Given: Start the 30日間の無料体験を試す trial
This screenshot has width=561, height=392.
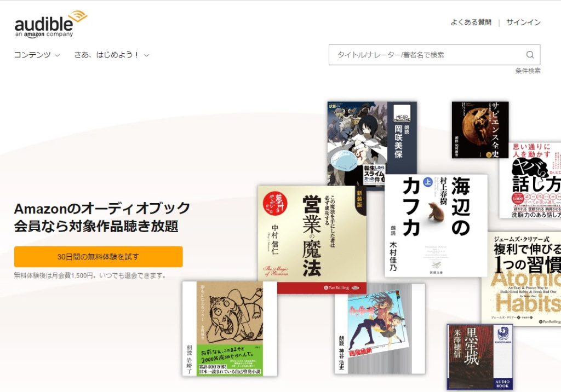Looking at the screenshot, I should (98, 256).
